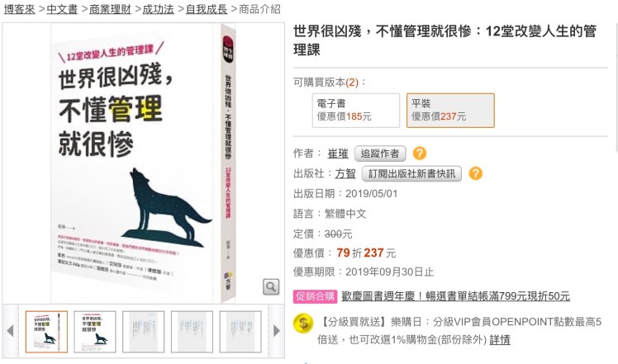618x364 pixels.
Task: Click the gold coin OPENPOINT icon
Action: click(x=303, y=324)
